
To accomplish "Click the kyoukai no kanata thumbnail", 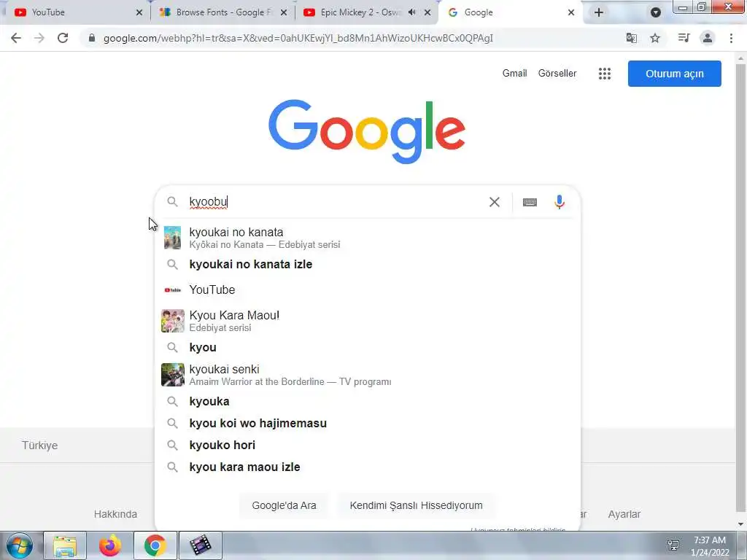I will tap(172, 238).
